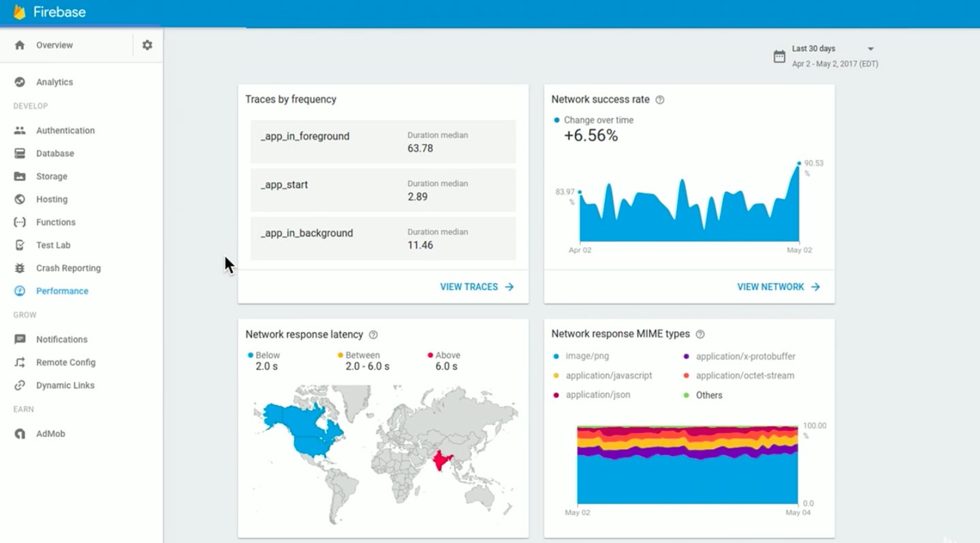Click the arrow icon beside VIEW TRACES
The image size is (980, 543).
pos(509,287)
